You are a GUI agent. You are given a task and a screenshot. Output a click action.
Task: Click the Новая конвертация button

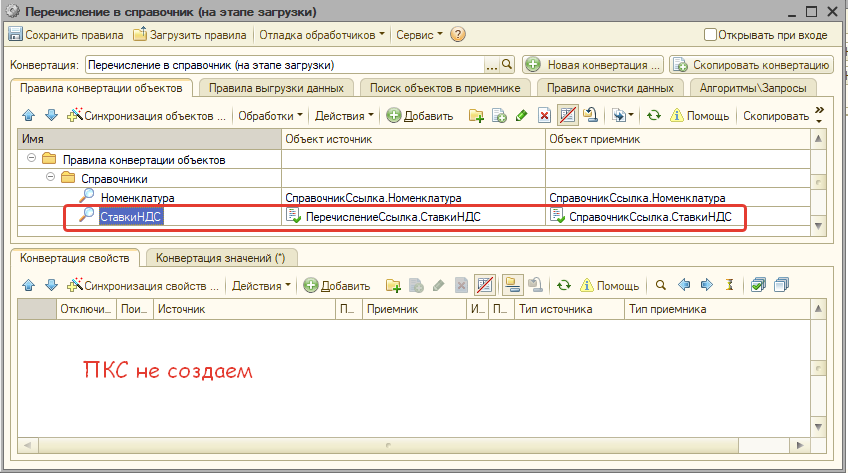593,65
